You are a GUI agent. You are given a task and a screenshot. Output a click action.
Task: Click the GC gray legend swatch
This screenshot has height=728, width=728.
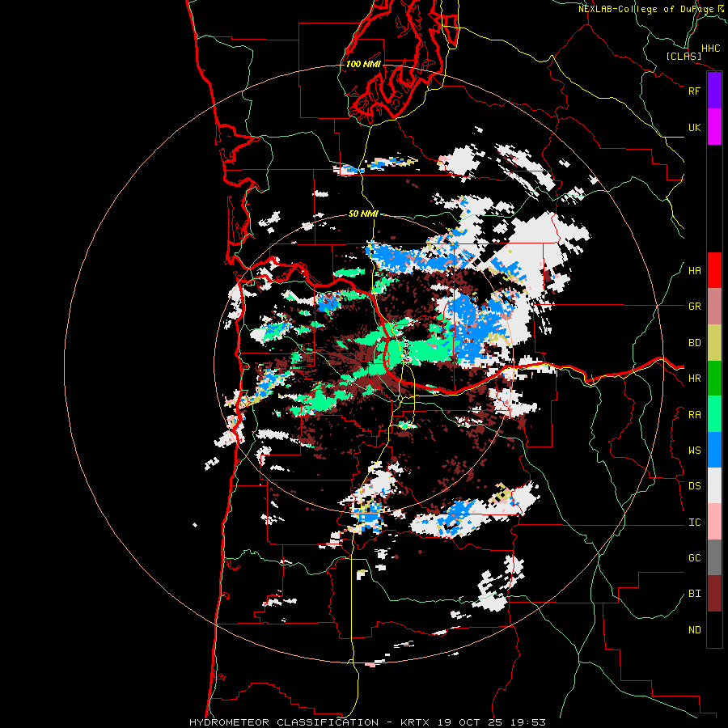tap(714, 557)
